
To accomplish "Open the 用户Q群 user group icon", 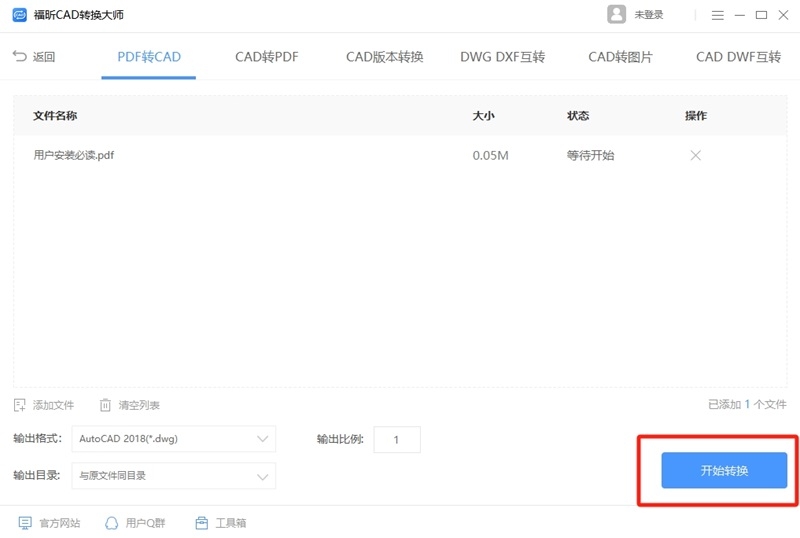I will tap(112, 523).
